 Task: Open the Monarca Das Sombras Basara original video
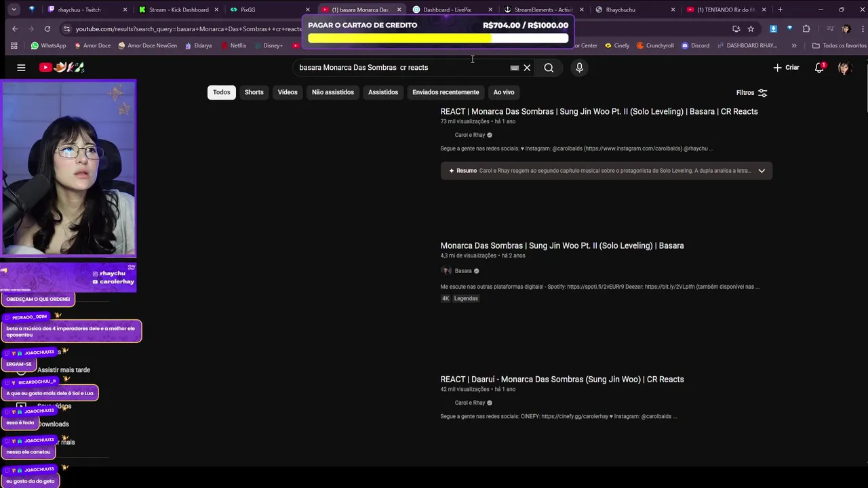click(562, 245)
